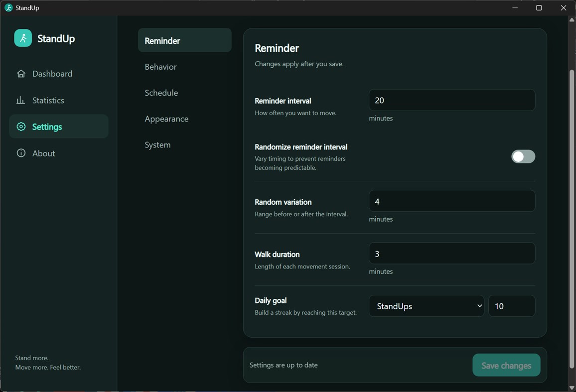Click the Walk duration input field

[452, 254]
